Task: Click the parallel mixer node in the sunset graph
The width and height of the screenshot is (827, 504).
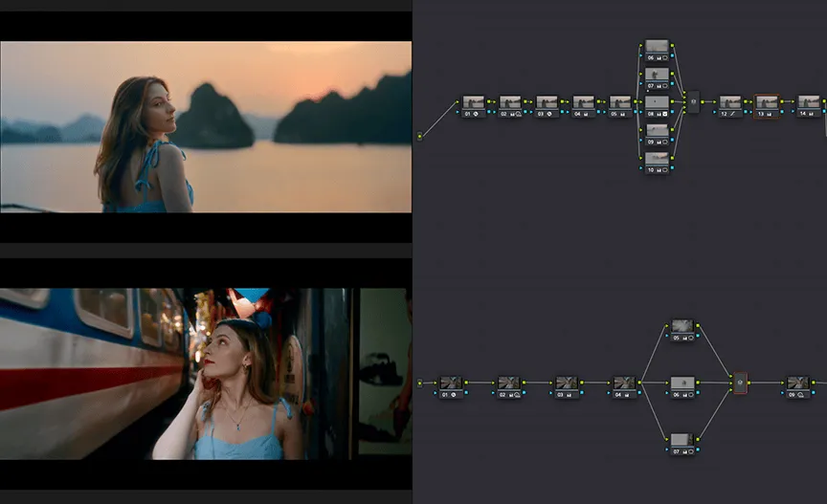Action: (693, 101)
